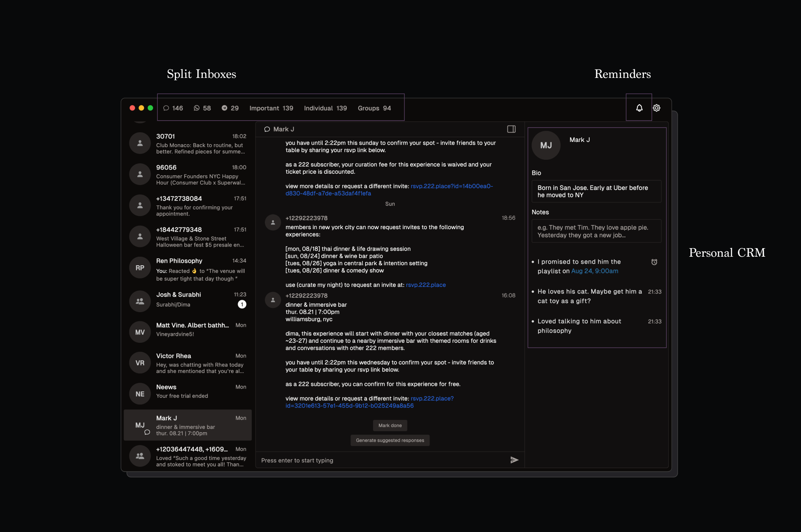This screenshot has width=801, height=532.
Task: Toggle the contact sidebar panel icon
Action: pyautogui.click(x=511, y=129)
